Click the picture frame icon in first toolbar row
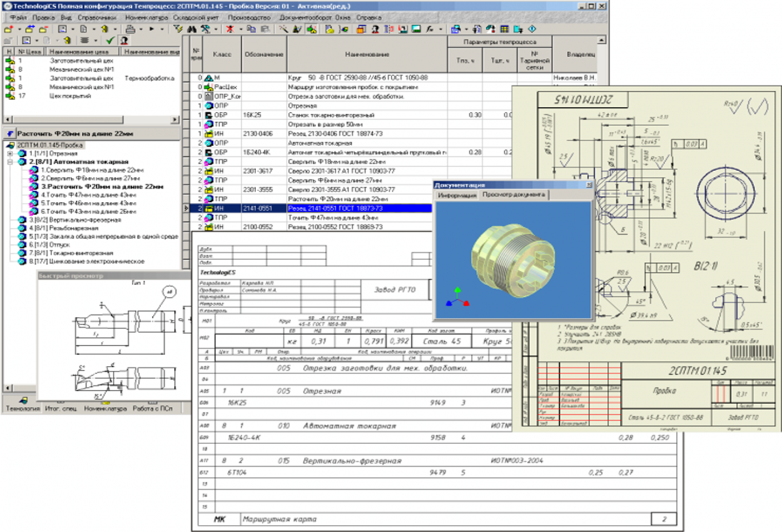This screenshot has height=532, width=782. point(62,29)
